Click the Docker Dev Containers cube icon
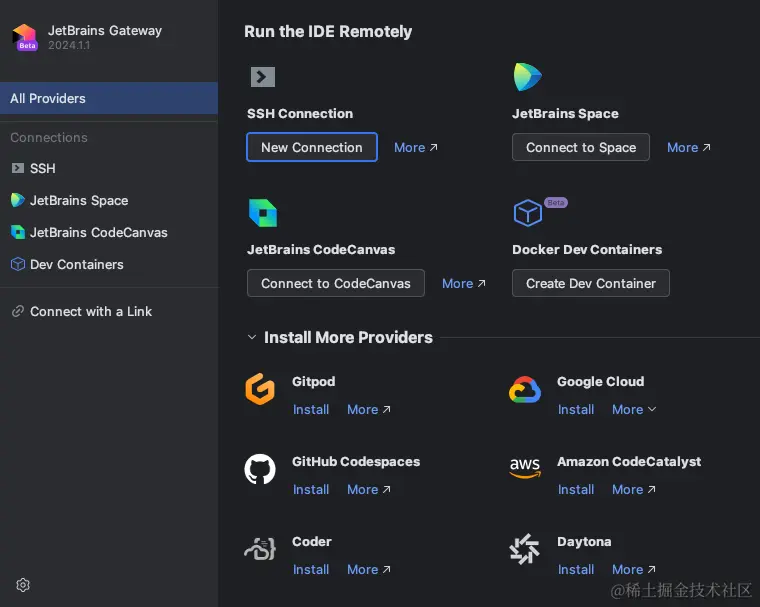This screenshot has width=760, height=607. tap(527, 213)
